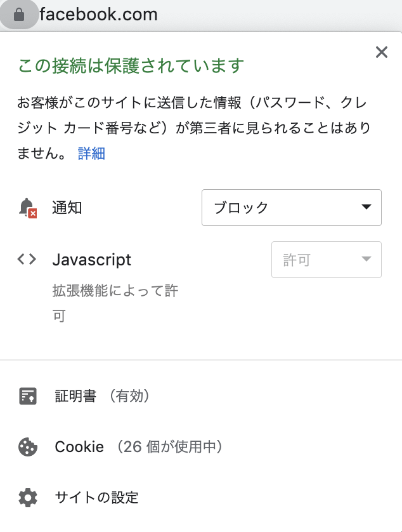402x532 pixels.
Task: Click the Javascript code brackets icon
Action: (x=26, y=260)
